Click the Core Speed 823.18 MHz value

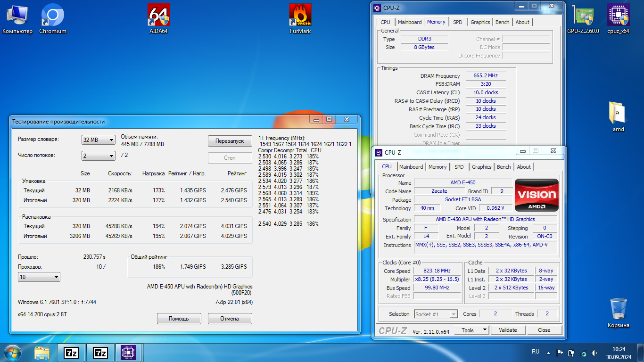click(437, 271)
